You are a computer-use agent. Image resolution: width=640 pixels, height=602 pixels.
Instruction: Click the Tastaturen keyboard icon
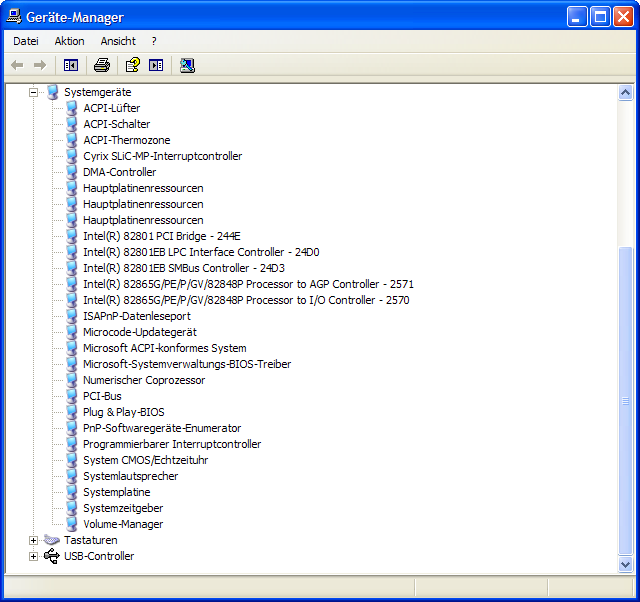(x=52, y=540)
